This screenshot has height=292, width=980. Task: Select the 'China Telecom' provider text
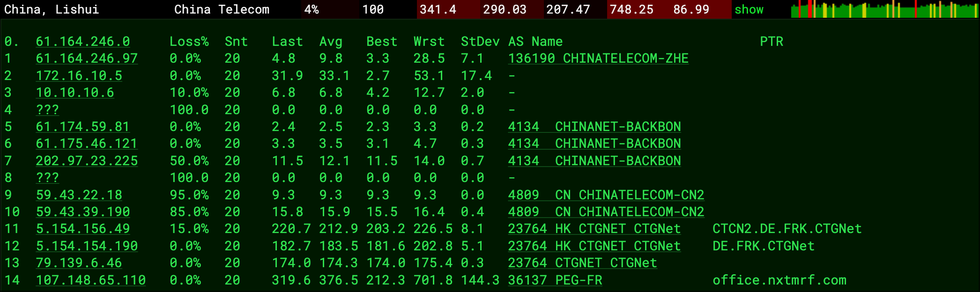click(x=222, y=9)
